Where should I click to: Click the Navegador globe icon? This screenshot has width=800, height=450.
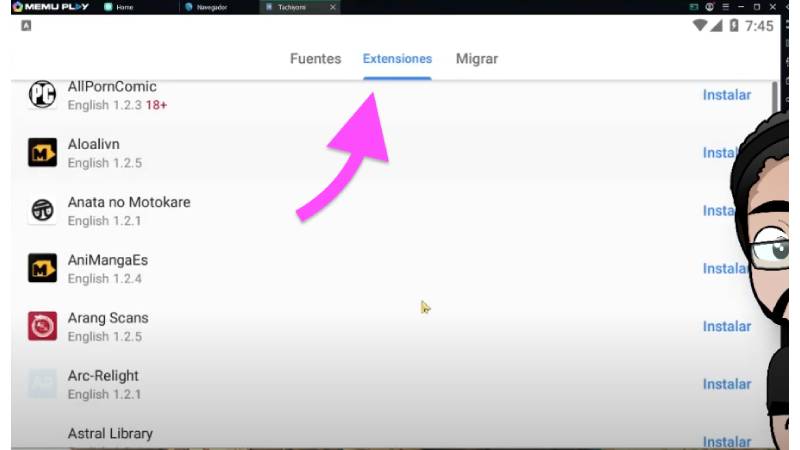189,7
